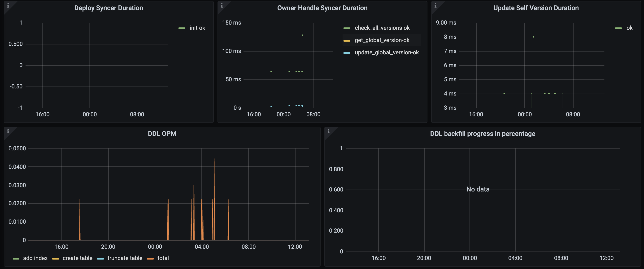Image resolution: width=644 pixels, height=269 pixels.
Task: Click info icon on Owner Handle Syncer panel
Action: pyautogui.click(x=222, y=5)
